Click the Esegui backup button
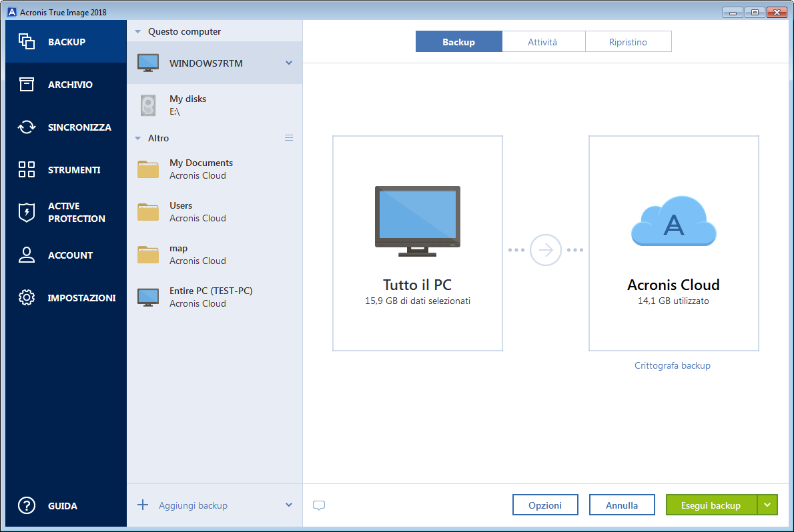 pyautogui.click(x=711, y=505)
